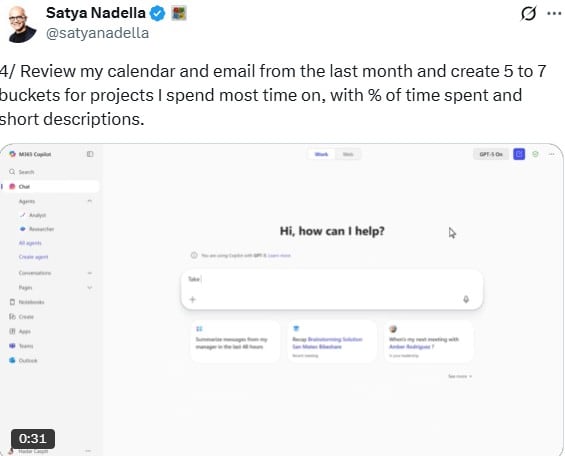Viewport: 565px width, 456px height.
Task: Click the blue verified badge next to the name
Action: click(157, 14)
